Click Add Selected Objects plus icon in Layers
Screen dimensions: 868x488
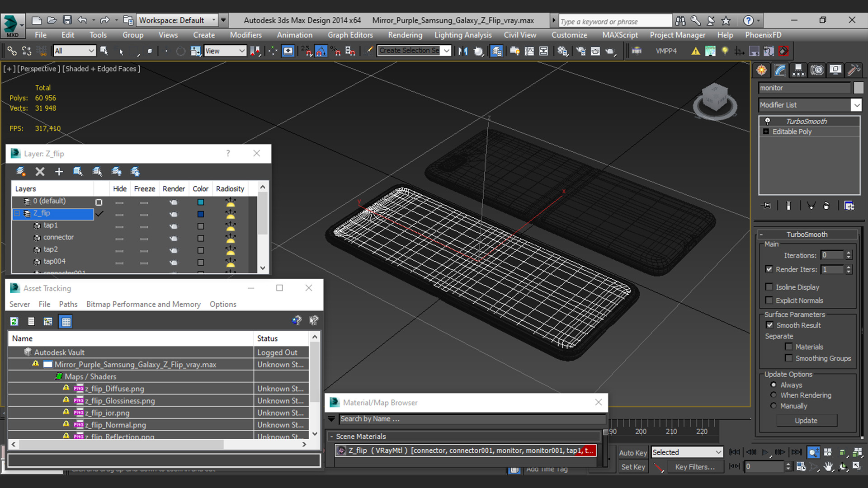(x=59, y=171)
